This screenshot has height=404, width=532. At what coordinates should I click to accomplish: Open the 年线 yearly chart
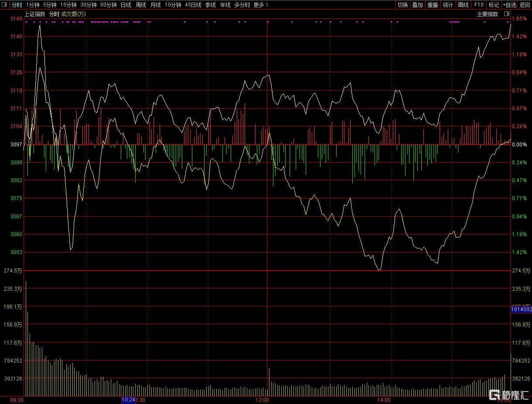225,5
